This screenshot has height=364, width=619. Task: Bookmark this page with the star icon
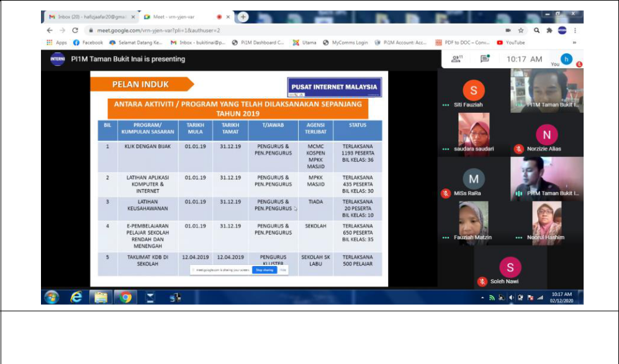point(521,30)
